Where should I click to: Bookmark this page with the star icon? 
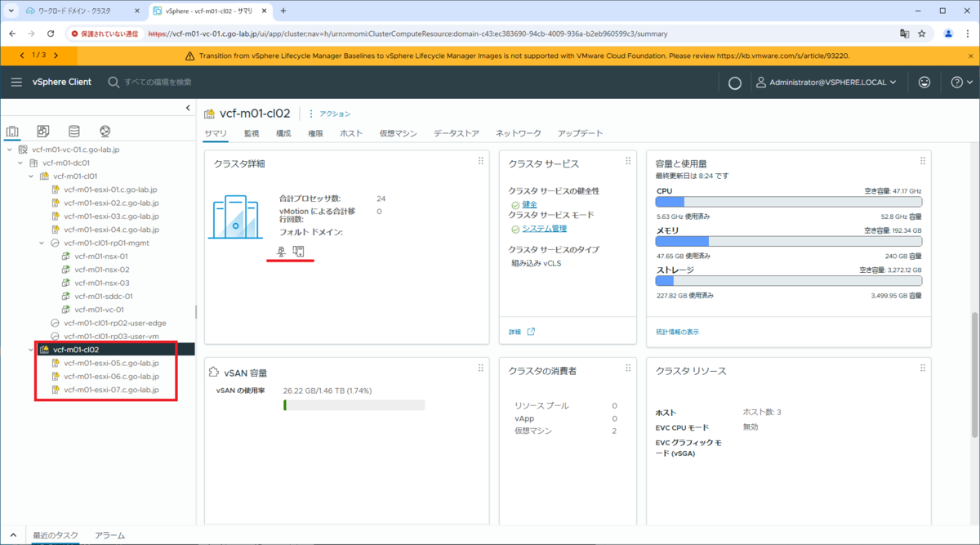tap(922, 34)
